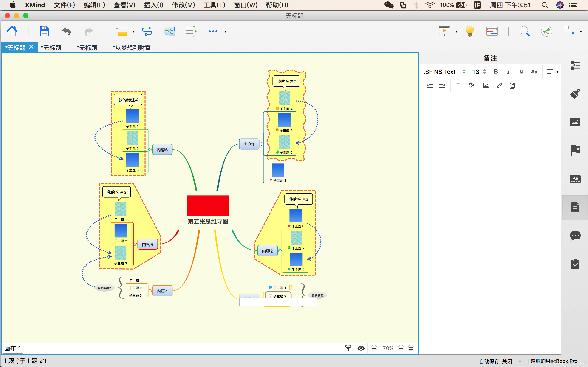Click the Home icon in toolbar
This screenshot has height=367, width=588.
point(12,31)
